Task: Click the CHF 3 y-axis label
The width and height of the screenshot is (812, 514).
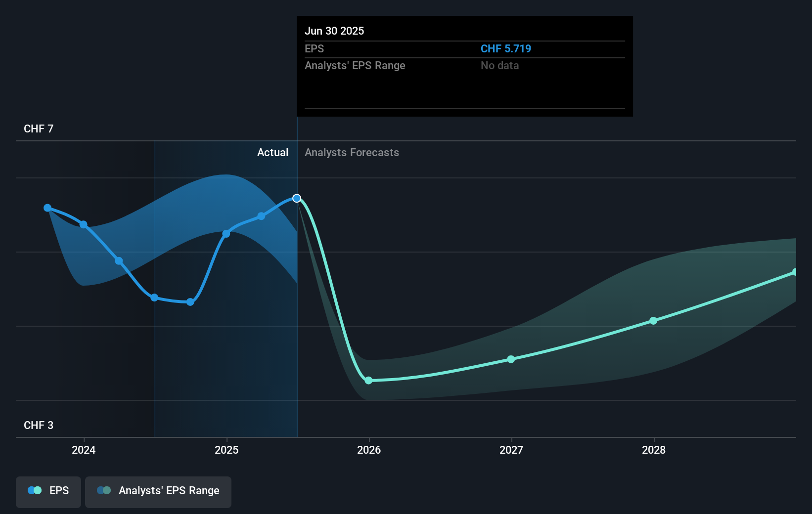Action: coord(39,426)
